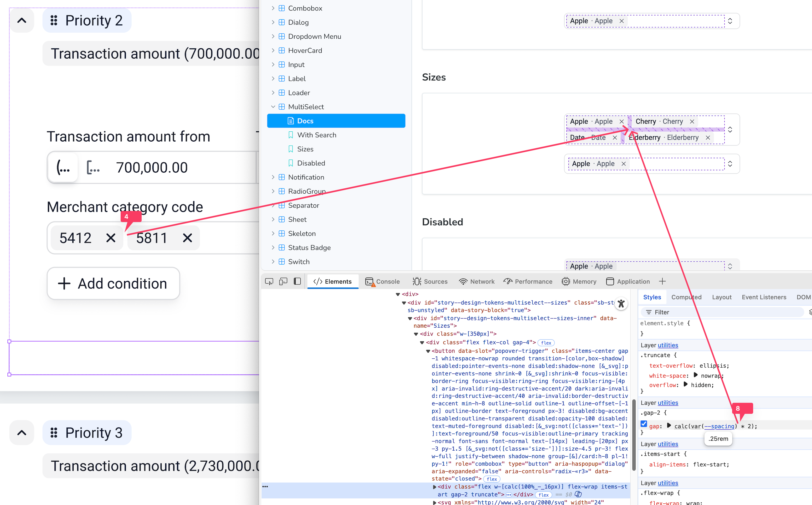Activate the inspect element picker icon

coord(269,282)
